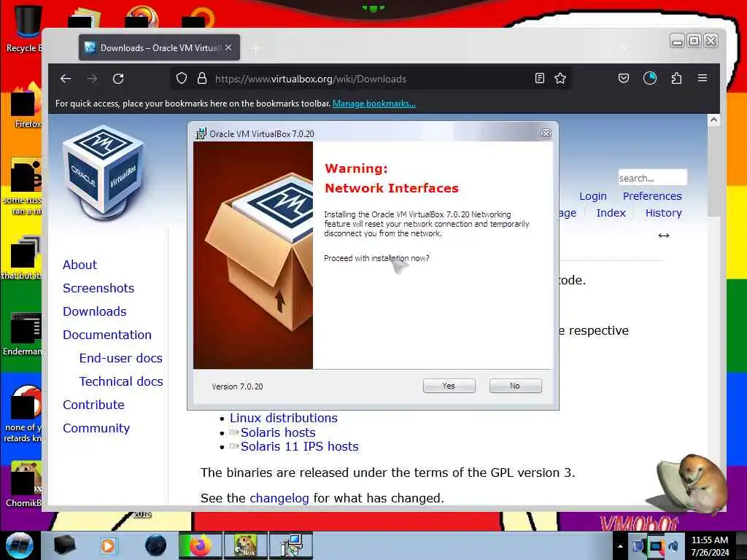The width and height of the screenshot is (747, 560).
Task: Open Technical docs link
Action: coord(121,381)
